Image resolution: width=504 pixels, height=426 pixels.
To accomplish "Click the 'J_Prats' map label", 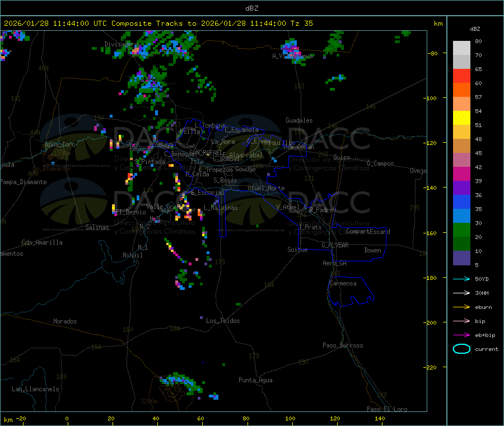I will point(310,227).
